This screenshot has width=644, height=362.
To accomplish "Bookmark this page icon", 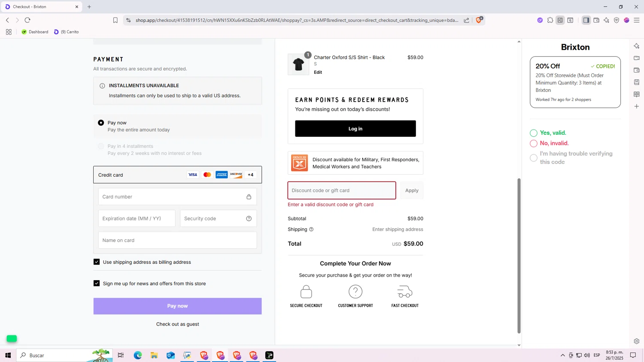I will [x=115, y=20].
